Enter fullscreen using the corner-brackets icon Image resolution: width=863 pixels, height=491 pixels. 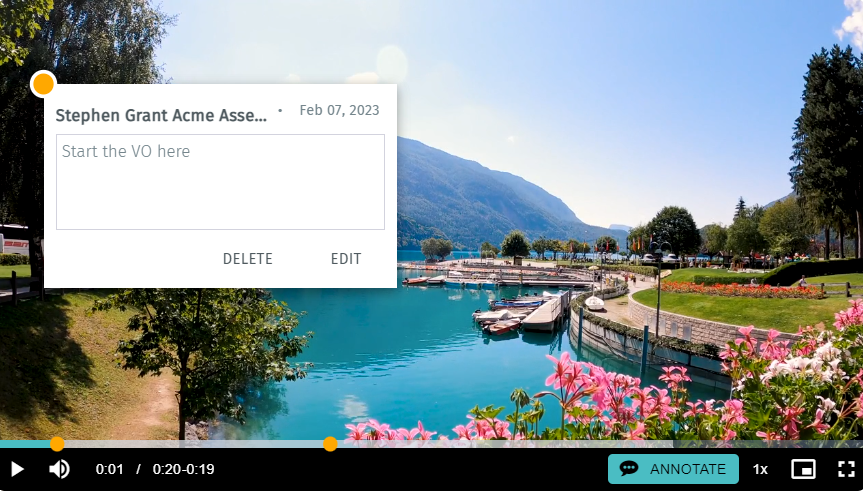846,470
